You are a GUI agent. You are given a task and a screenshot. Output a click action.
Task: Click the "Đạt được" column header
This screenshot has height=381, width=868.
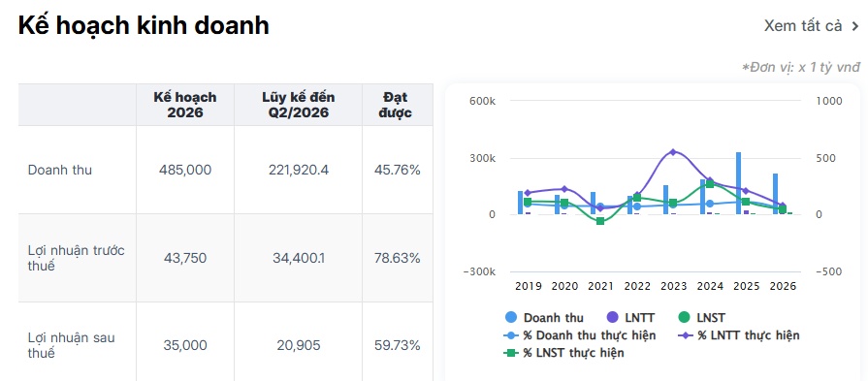(x=398, y=105)
